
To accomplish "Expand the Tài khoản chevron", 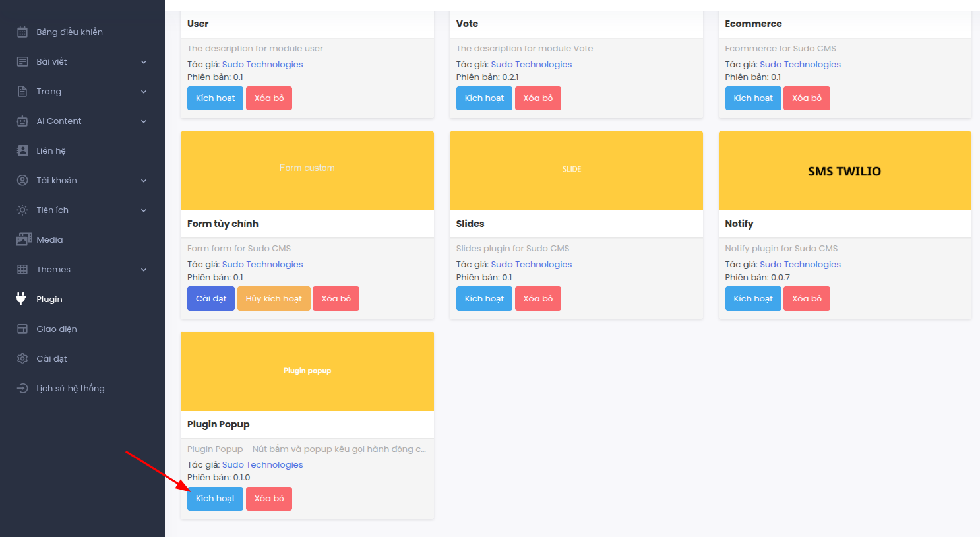I will pyautogui.click(x=144, y=181).
